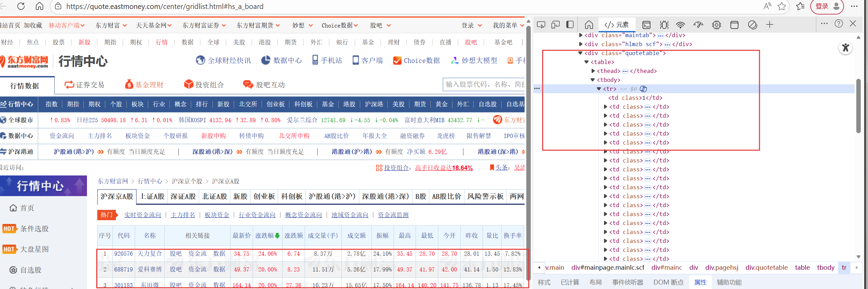Click the 换手率 column header
This screenshot has width=868, height=289.
click(x=513, y=236)
